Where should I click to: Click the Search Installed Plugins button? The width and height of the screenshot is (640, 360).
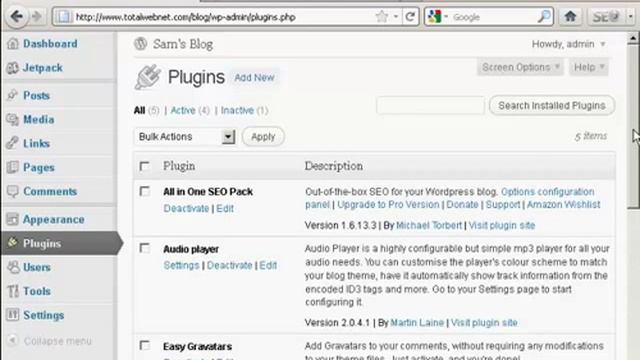coord(552,106)
